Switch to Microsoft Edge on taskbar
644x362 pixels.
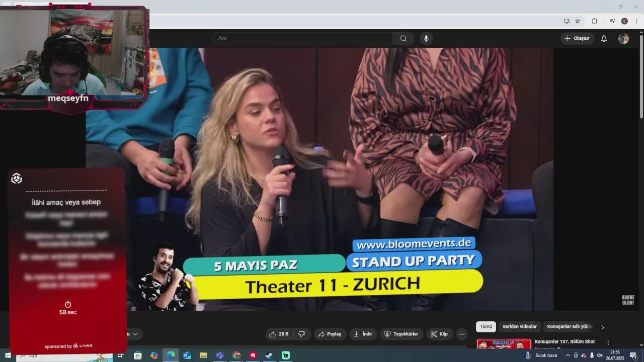[171, 355]
